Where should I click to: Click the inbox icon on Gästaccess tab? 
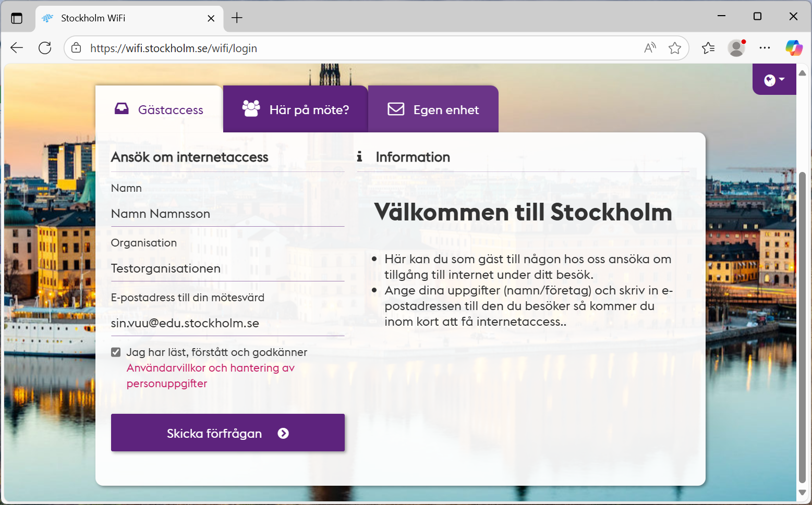[x=122, y=109]
